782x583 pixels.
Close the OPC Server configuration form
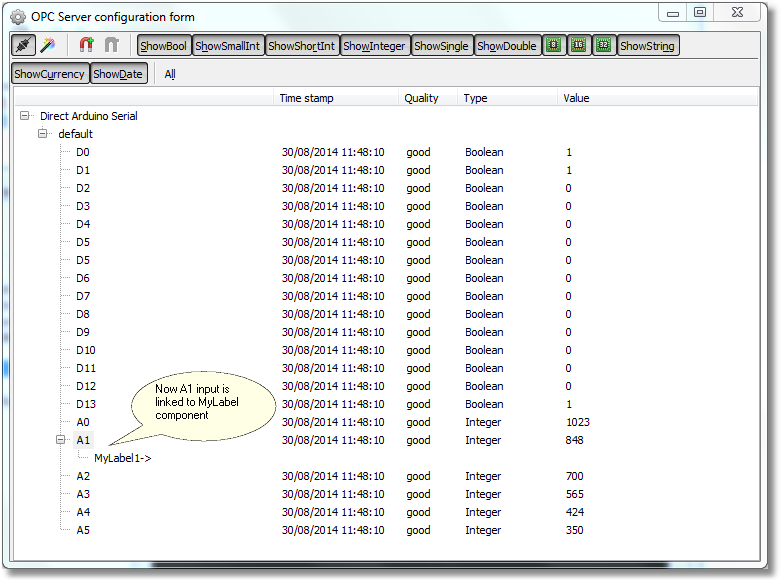point(737,13)
